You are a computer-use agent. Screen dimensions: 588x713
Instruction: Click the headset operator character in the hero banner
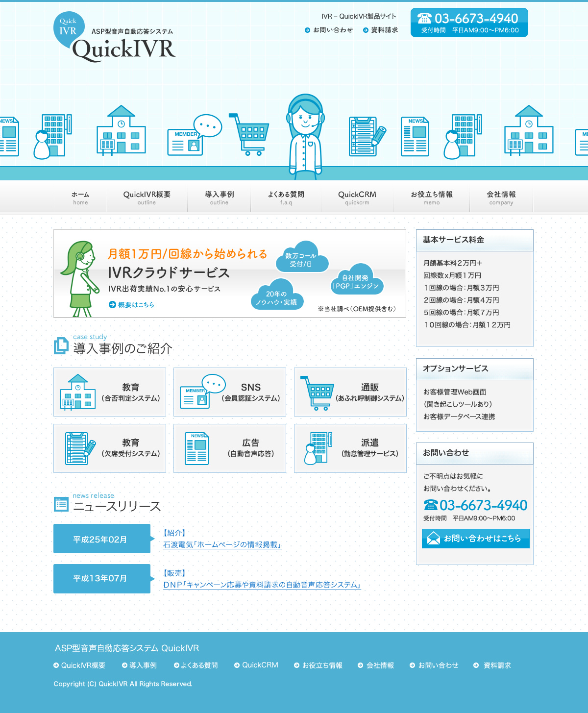click(x=305, y=137)
